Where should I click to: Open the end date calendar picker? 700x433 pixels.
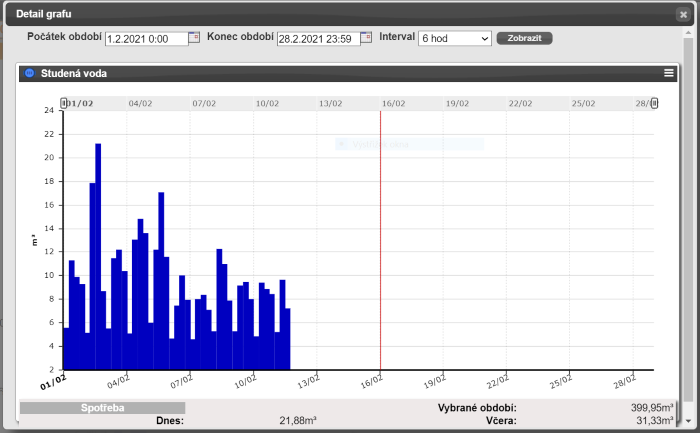point(367,38)
